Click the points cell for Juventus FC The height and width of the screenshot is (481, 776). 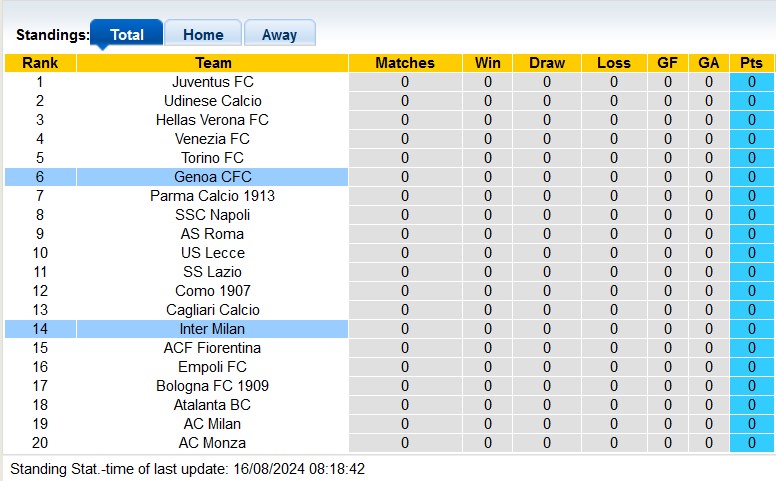pyautogui.click(x=751, y=82)
